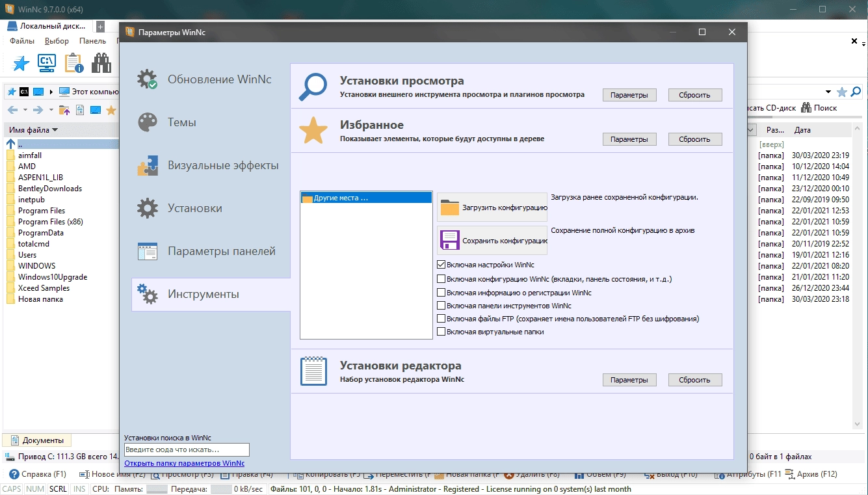Click the Дата column header
This screenshot has height=495, width=868.
803,130
